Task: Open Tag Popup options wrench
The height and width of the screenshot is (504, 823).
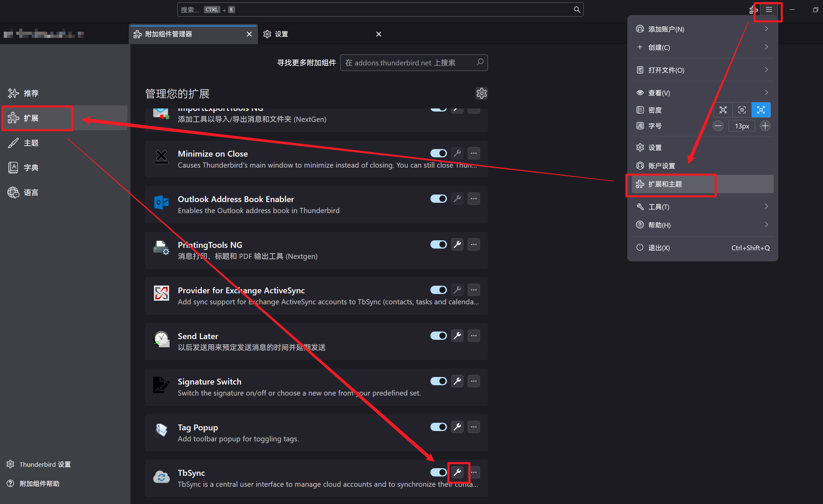Action: [x=457, y=427]
